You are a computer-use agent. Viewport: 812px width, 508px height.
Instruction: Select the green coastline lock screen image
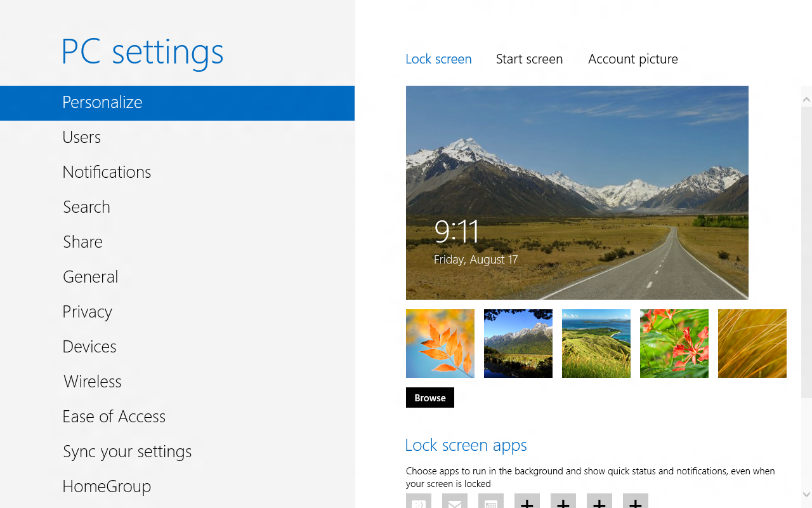596,344
